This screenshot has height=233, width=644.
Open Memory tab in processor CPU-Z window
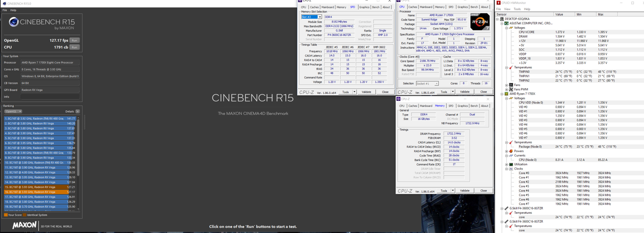[x=440, y=7]
